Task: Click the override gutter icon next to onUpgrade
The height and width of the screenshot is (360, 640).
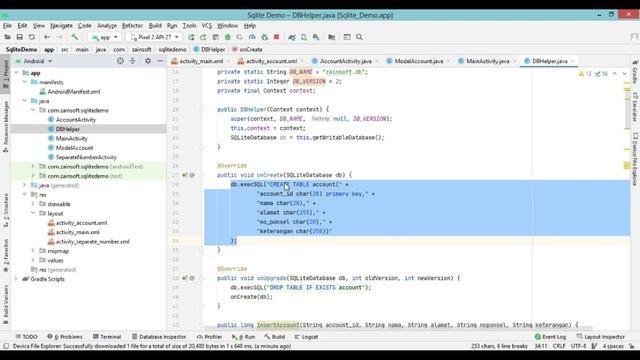Action: coord(185,278)
